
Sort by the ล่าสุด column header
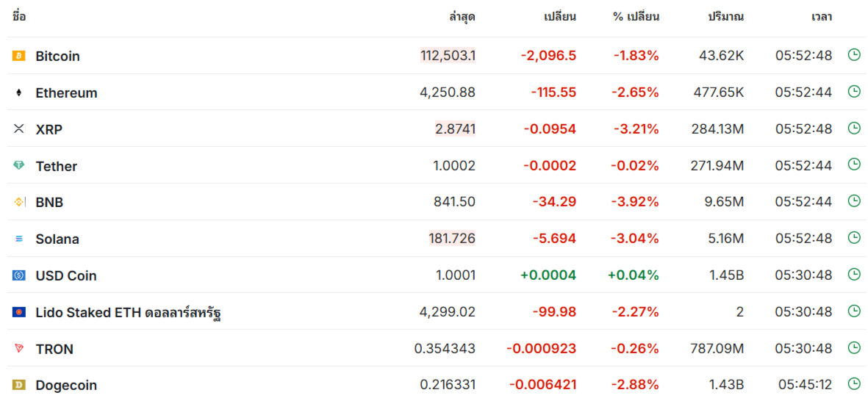[462, 17]
